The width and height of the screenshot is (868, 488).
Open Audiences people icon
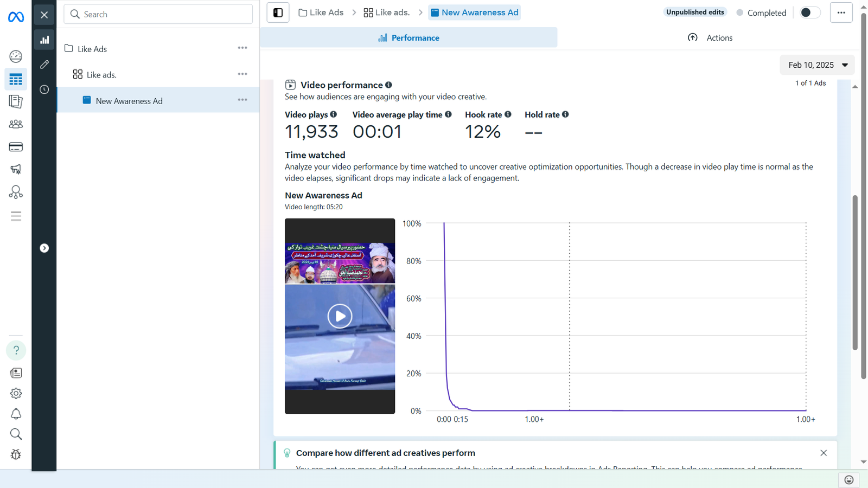click(x=16, y=124)
